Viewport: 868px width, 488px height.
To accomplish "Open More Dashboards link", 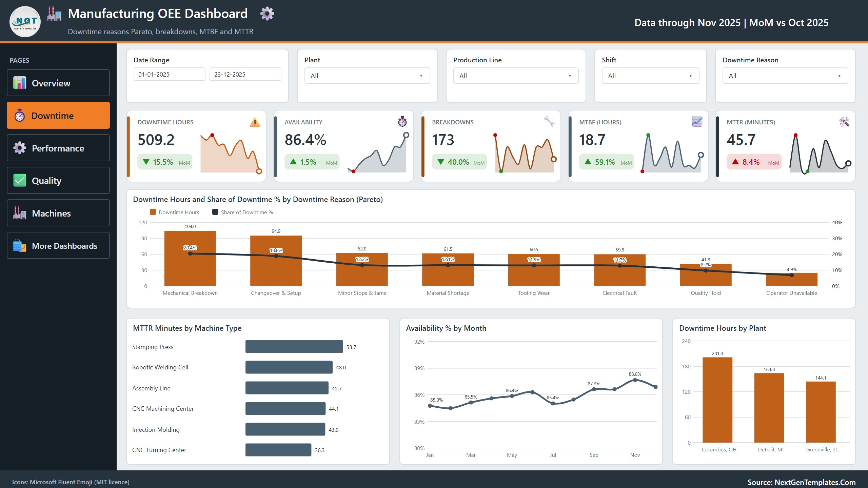I will click(x=58, y=245).
